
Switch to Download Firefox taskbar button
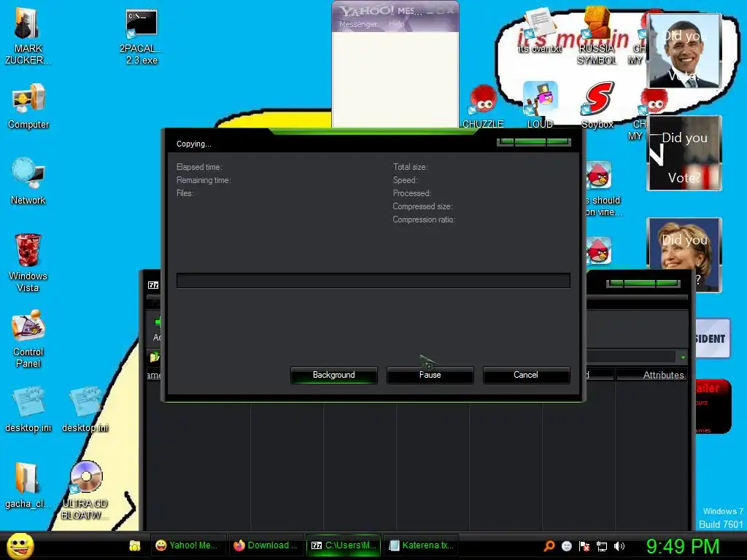(266, 545)
